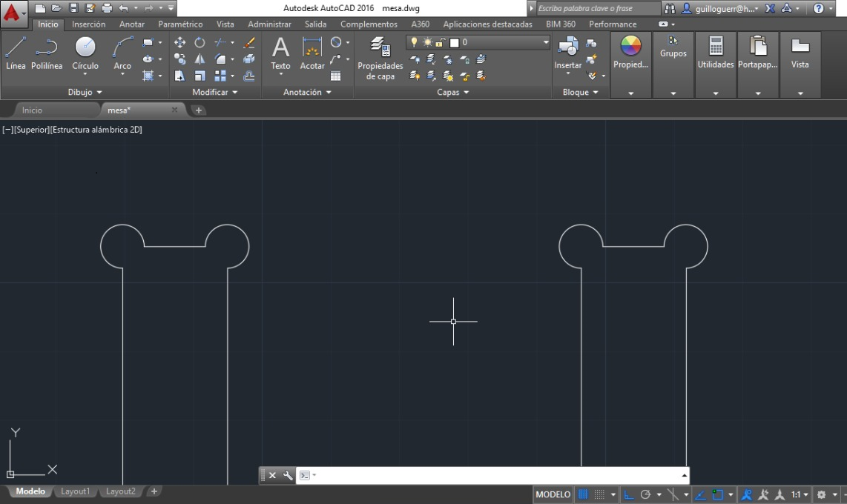Screen dimensions: 847x504
Task: Open the layer selection dropdown
Action: click(x=546, y=42)
